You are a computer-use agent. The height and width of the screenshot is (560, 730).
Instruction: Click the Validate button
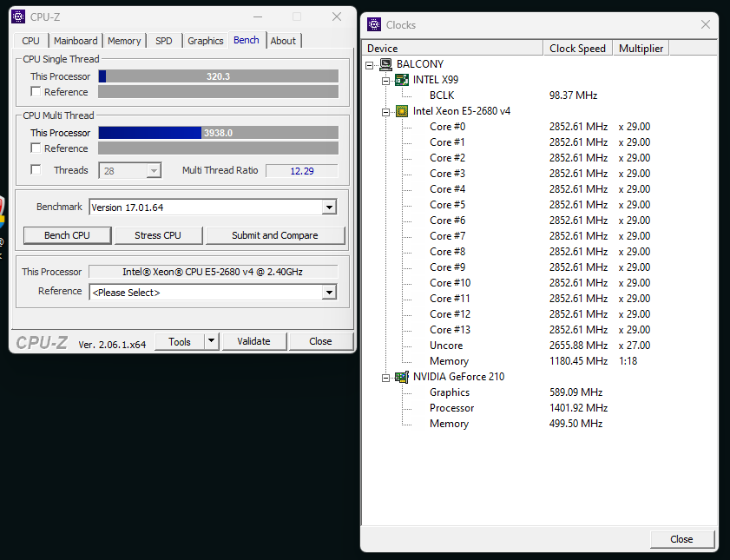(253, 341)
